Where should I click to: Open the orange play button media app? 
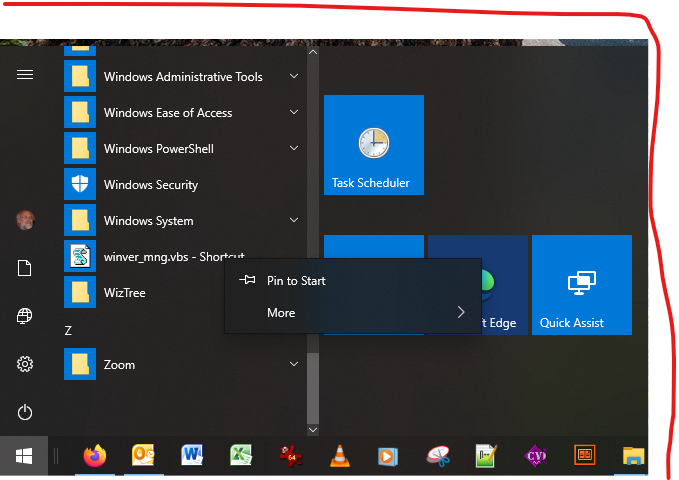[388, 456]
